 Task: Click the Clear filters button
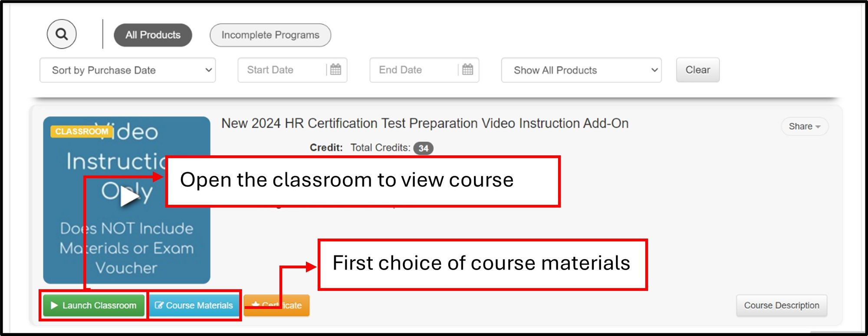click(697, 70)
